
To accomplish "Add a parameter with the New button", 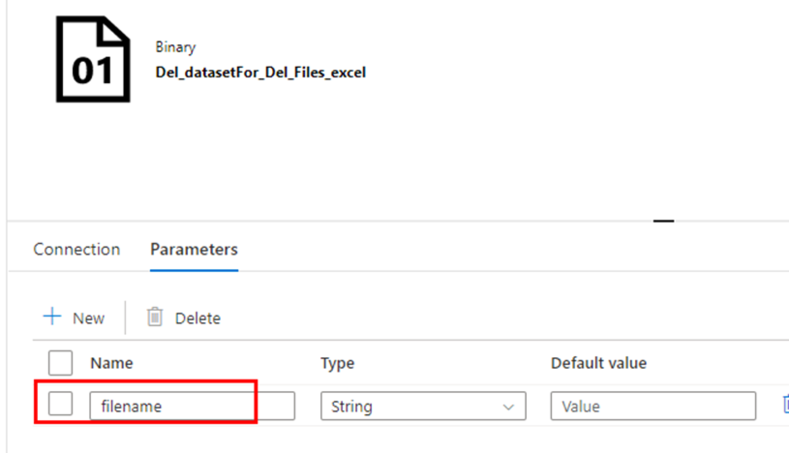I will [74, 318].
